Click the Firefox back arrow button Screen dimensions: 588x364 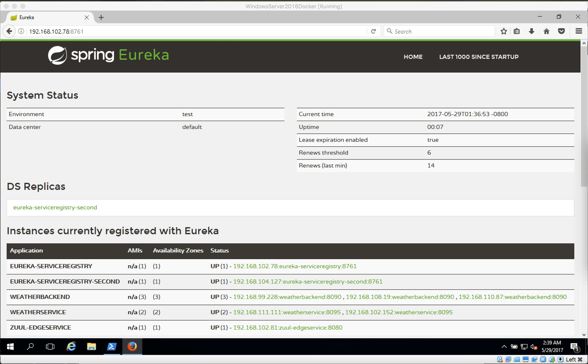pyautogui.click(x=9, y=31)
